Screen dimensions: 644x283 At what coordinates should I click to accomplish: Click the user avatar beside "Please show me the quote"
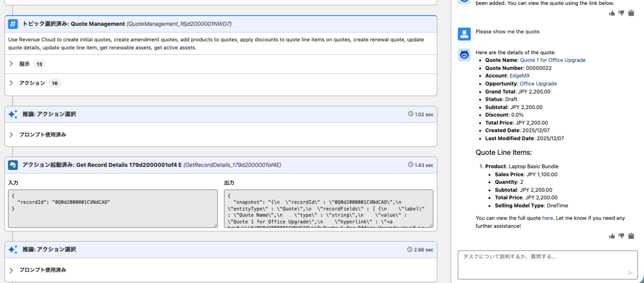[464, 34]
